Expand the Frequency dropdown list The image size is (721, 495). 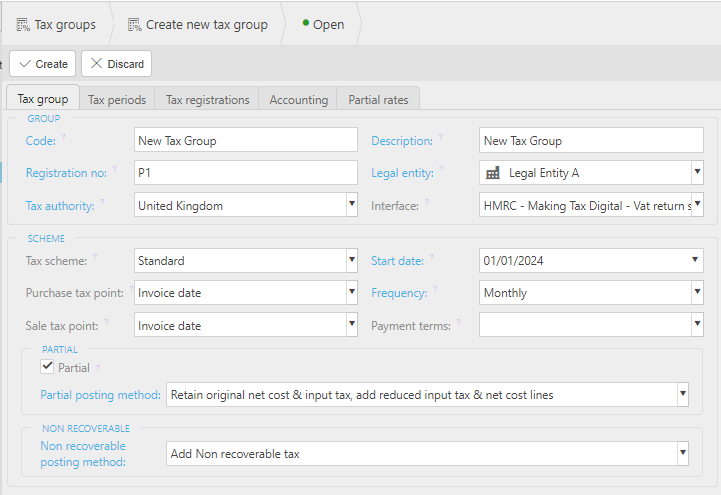click(696, 293)
